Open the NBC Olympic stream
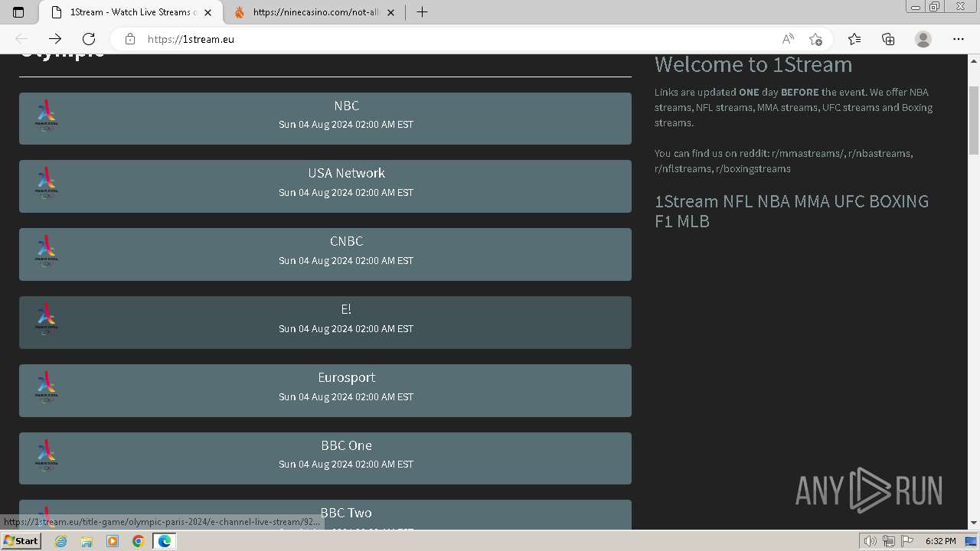Image resolution: width=980 pixels, height=551 pixels. click(x=325, y=119)
